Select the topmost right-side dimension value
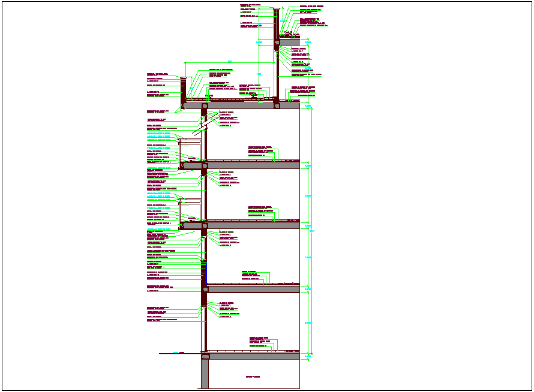The image size is (534, 392). tap(307, 105)
